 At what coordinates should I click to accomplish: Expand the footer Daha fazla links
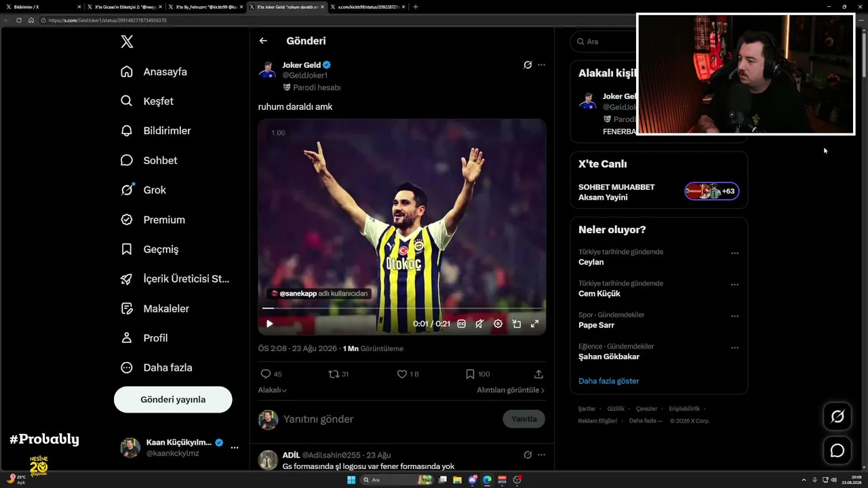646,421
